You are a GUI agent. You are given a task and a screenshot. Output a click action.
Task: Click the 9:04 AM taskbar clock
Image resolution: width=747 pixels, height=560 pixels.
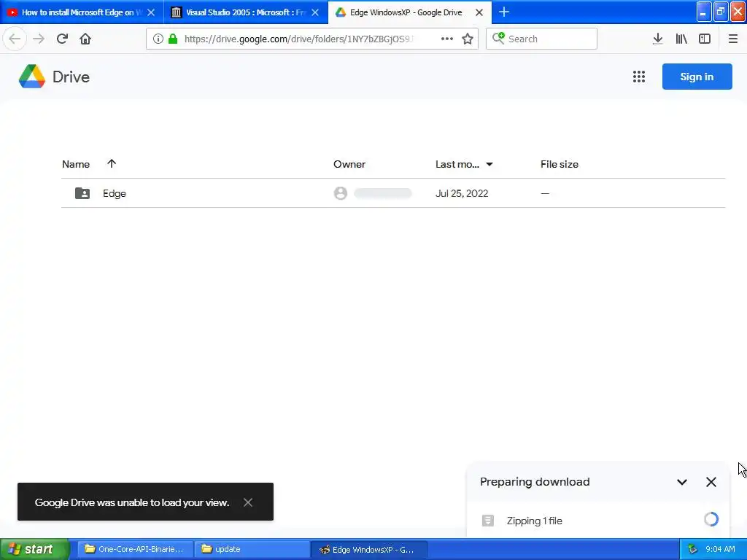(x=720, y=549)
